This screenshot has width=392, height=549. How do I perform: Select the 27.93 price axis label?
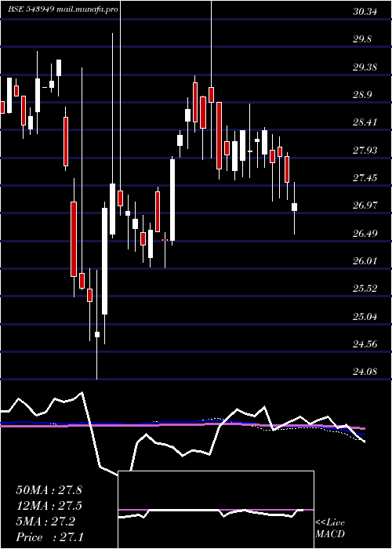point(365,151)
